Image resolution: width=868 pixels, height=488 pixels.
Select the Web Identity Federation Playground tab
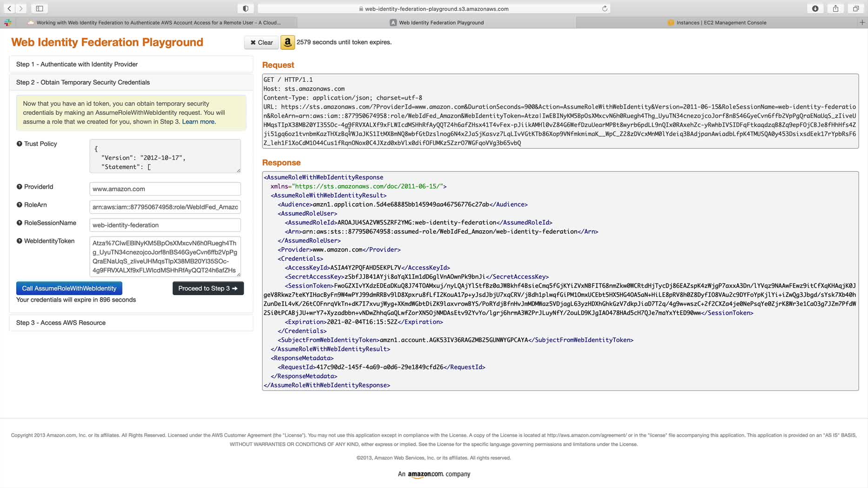pyautogui.click(x=436, y=22)
